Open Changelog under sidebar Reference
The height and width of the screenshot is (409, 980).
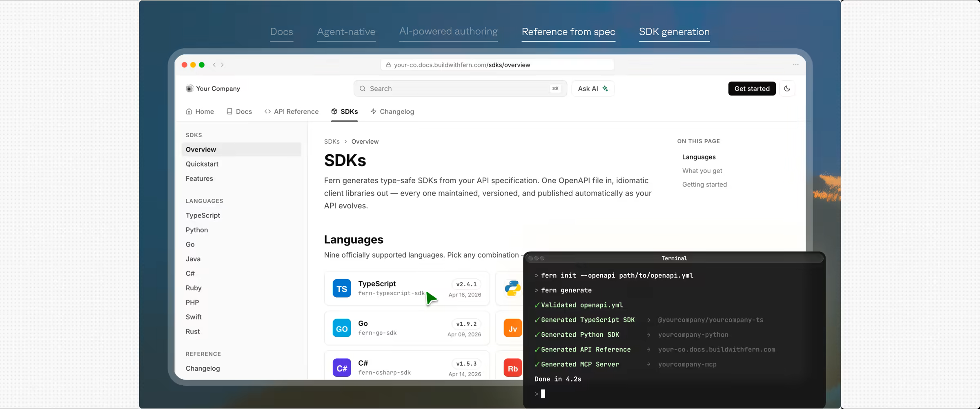(x=203, y=368)
